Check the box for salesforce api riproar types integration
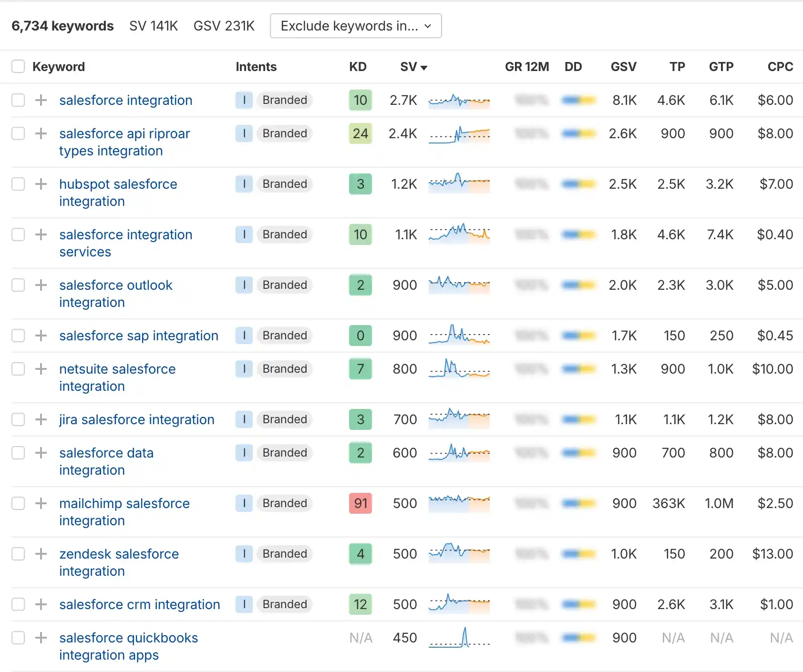 coord(18,133)
